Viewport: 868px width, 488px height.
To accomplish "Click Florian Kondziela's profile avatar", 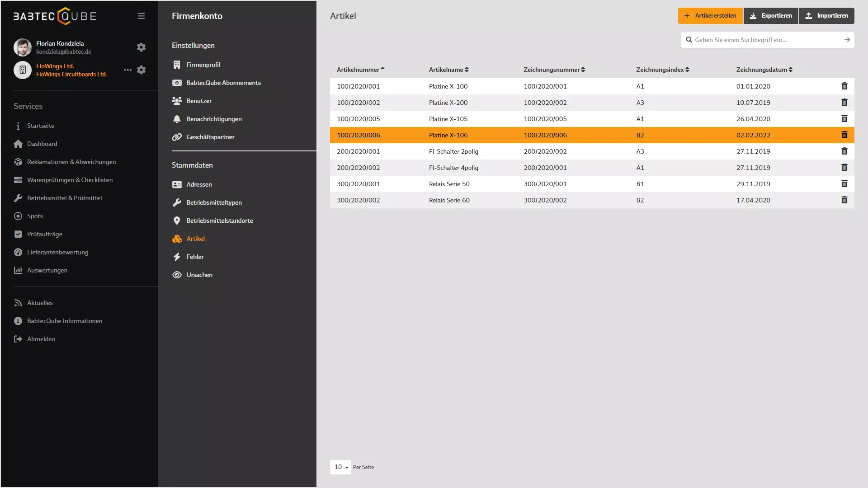I will pyautogui.click(x=23, y=47).
